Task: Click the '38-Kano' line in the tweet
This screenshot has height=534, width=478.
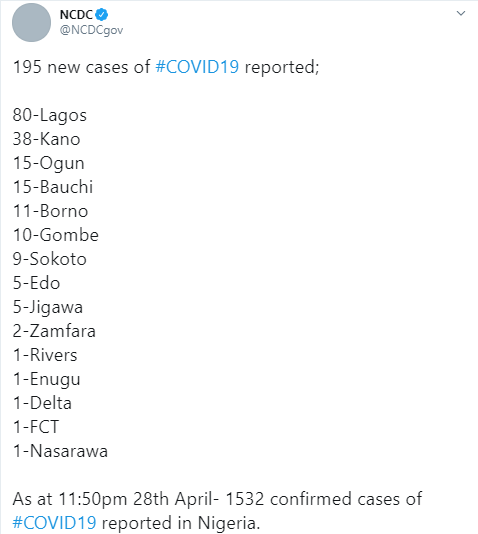Action: coord(47,139)
